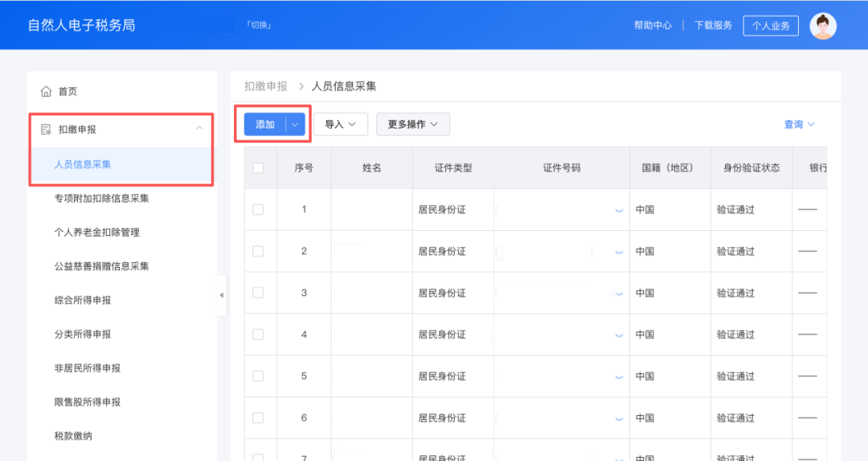Select 综合所得申报 in the sidebar
Viewport: 868px width, 461px height.
tap(83, 300)
